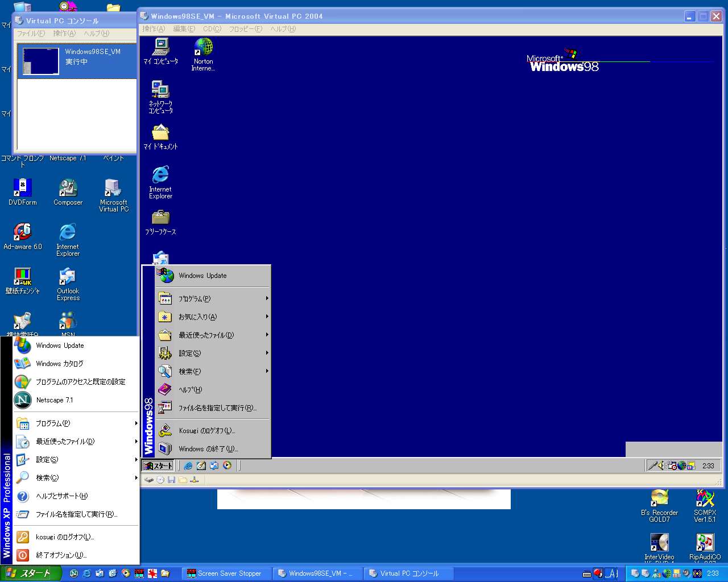Open B's Recorder GOLD7 desktop shortcut

coord(659,506)
